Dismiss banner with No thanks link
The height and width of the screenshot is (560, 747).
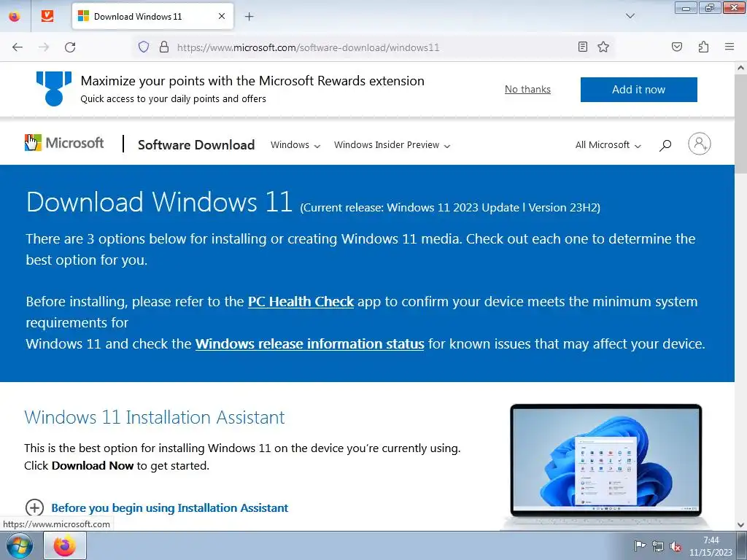coord(527,90)
